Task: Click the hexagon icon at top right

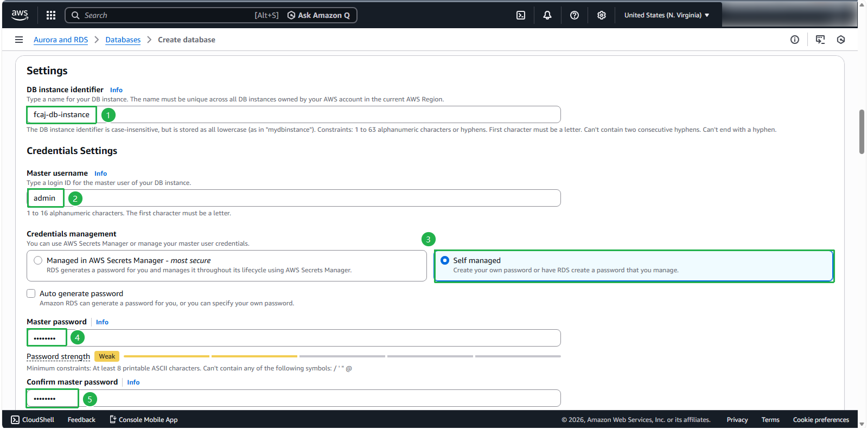Action: tap(841, 40)
